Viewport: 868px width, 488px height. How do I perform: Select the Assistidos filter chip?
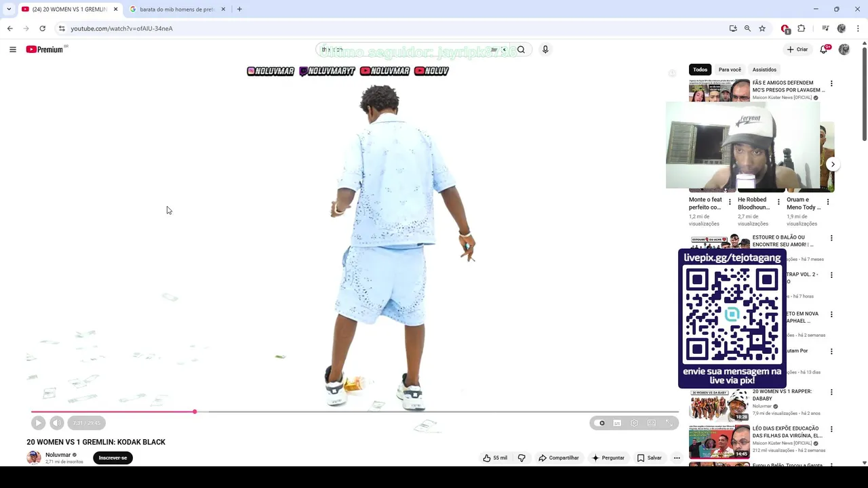(x=764, y=70)
